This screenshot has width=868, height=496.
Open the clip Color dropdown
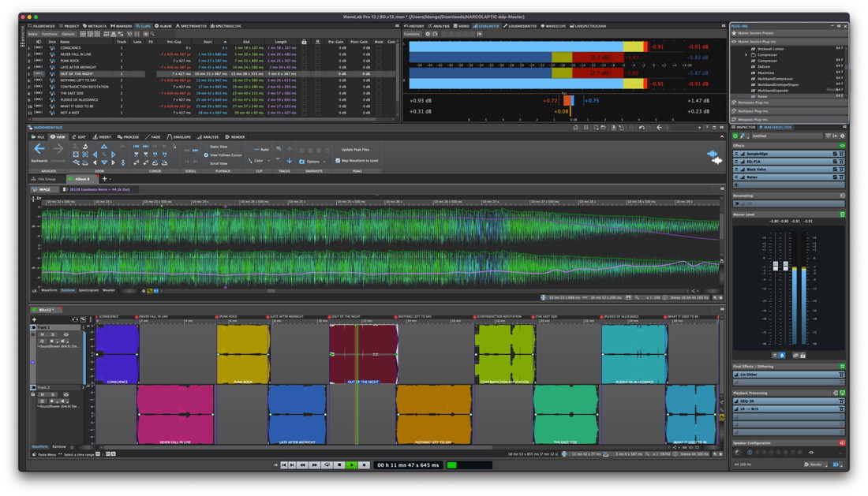point(260,161)
